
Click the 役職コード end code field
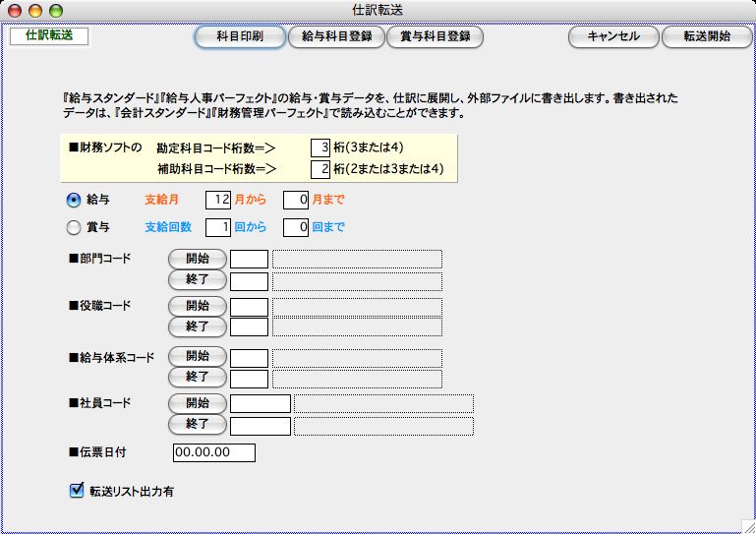click(249, 327)
